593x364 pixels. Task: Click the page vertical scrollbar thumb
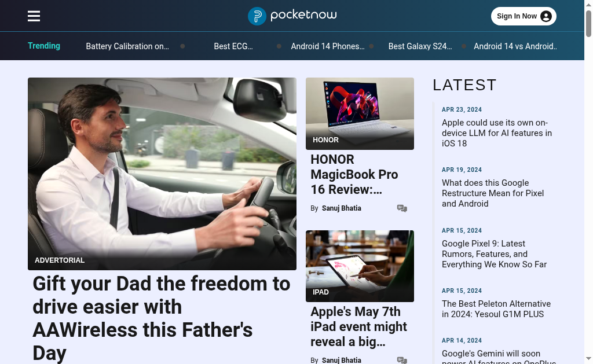[588, 24]
